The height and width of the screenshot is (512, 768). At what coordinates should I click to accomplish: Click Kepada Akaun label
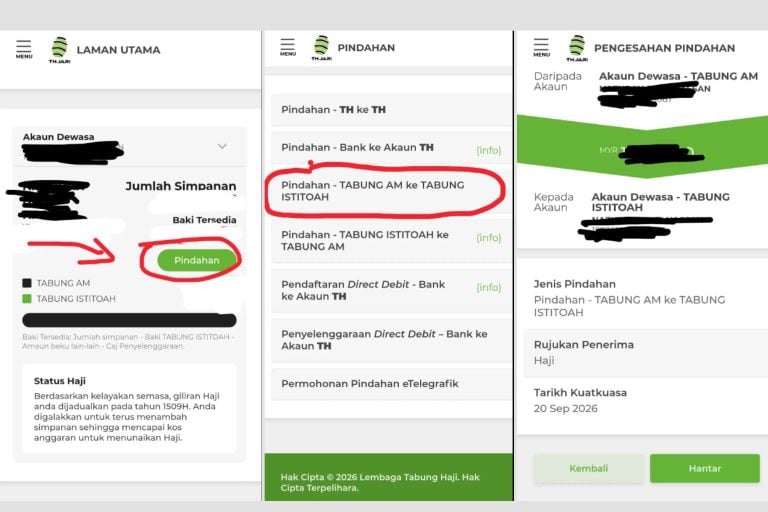pyautogui.click(x=553, y=202)
